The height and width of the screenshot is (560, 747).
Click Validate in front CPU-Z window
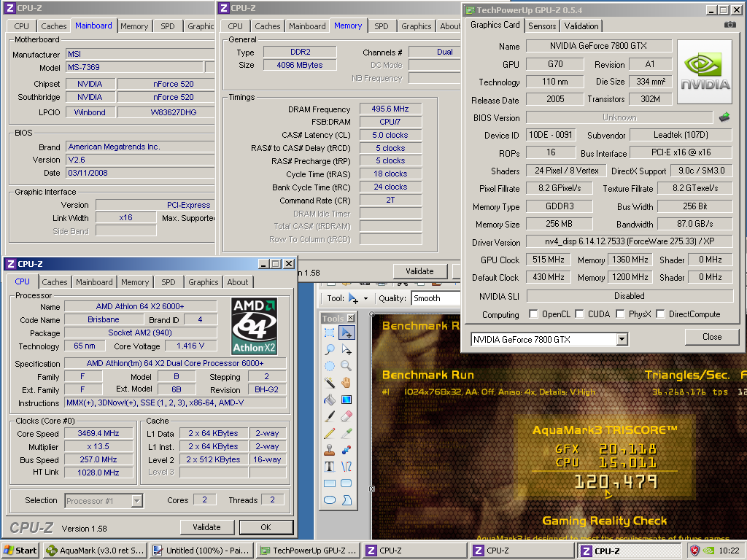coord(206,527)
